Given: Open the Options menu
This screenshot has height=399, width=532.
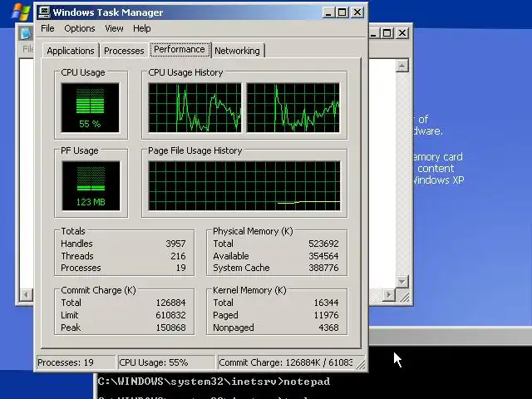Looking at the screenshot, I should click(80, 28).
